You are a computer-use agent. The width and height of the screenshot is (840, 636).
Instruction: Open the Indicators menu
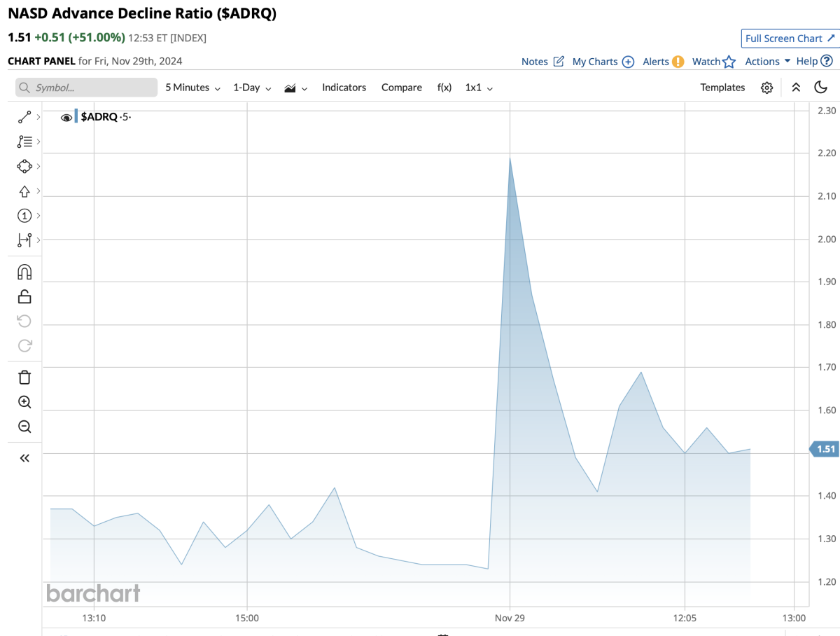pyautogui.click(x=344, y=88)
